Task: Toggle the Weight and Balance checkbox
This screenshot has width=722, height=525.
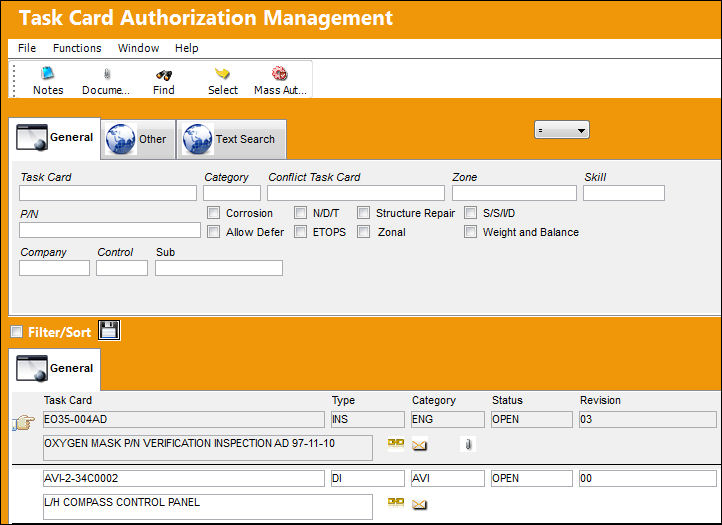Action: (470, 231)
